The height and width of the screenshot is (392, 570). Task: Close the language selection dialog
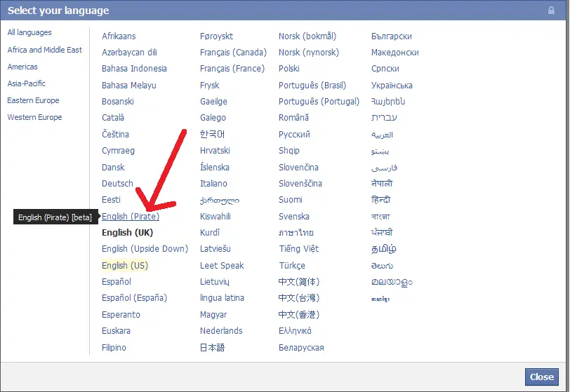(x=541, y=377)
